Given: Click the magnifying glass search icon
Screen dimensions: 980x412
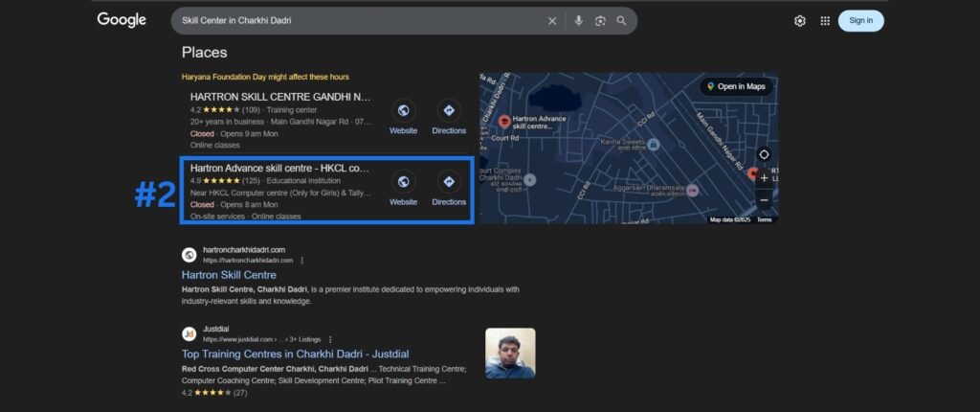Looking at the screenshot, I should [x=622, y=21].
